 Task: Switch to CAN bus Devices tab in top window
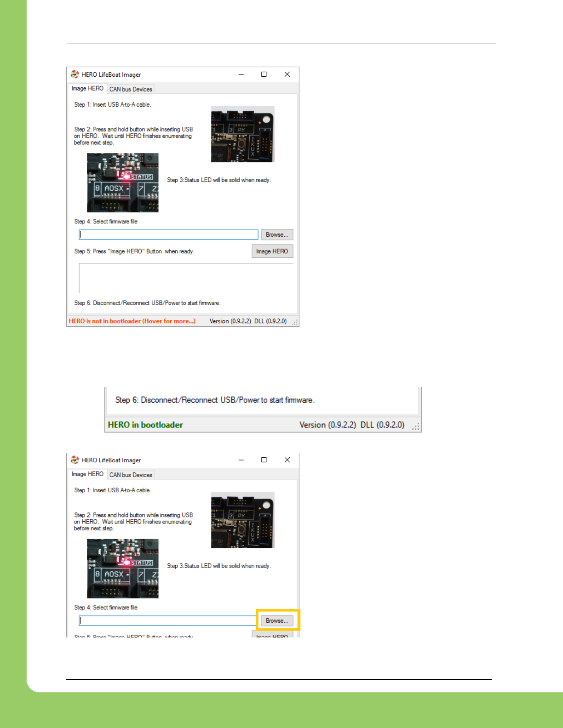point(131,89)
